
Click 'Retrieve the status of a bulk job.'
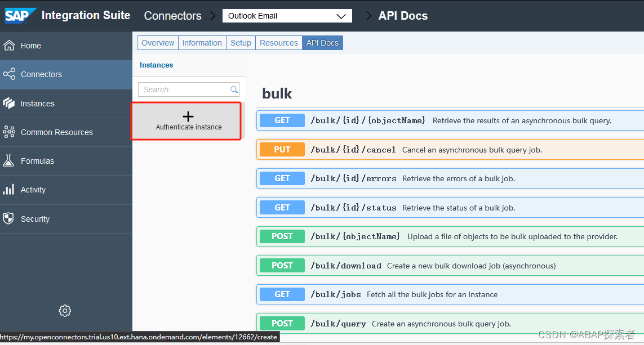pos(459,208)
